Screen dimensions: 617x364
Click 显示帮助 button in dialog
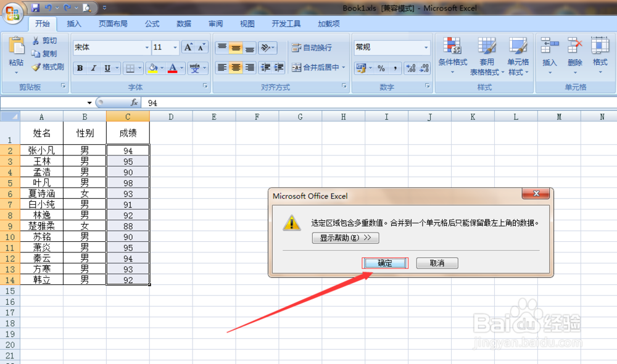click(x=346, y=238)
